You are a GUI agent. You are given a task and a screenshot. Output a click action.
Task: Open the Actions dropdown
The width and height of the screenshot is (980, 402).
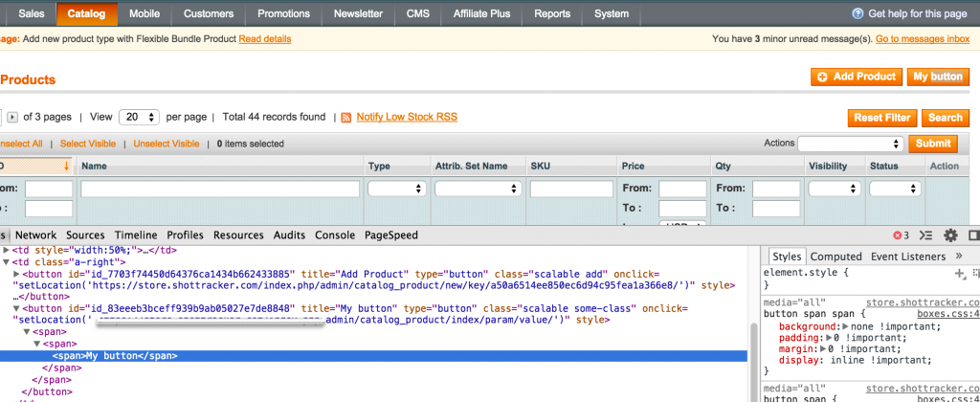851,144
